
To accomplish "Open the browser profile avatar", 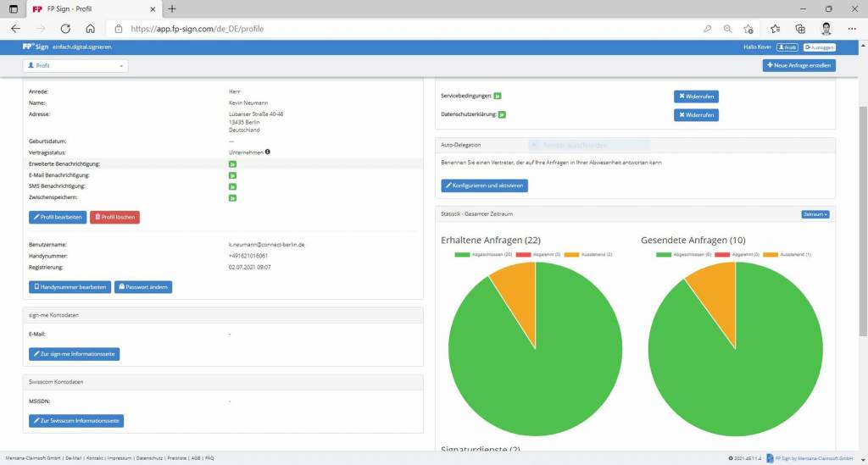I will click(x=826, y=28).
